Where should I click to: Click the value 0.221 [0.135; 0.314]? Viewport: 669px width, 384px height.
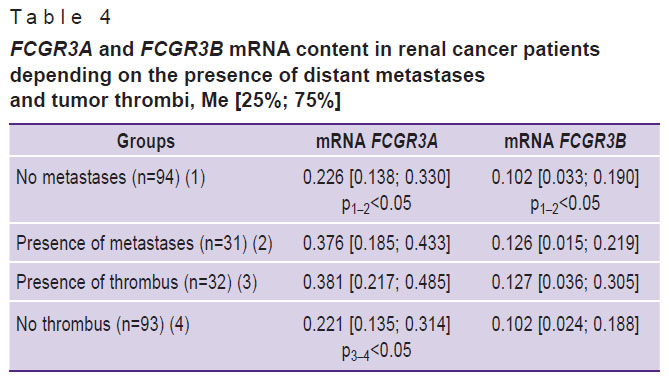[x=376, y=324]
